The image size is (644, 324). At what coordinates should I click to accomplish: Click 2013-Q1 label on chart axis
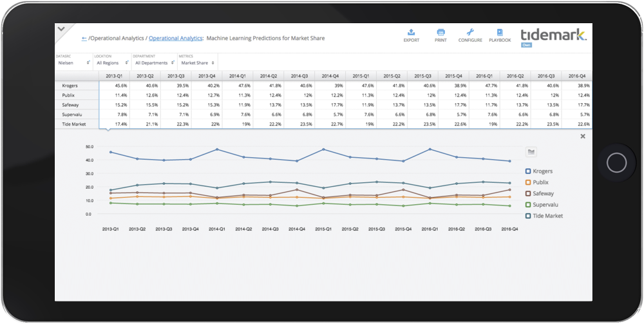(x=111, y=229)
